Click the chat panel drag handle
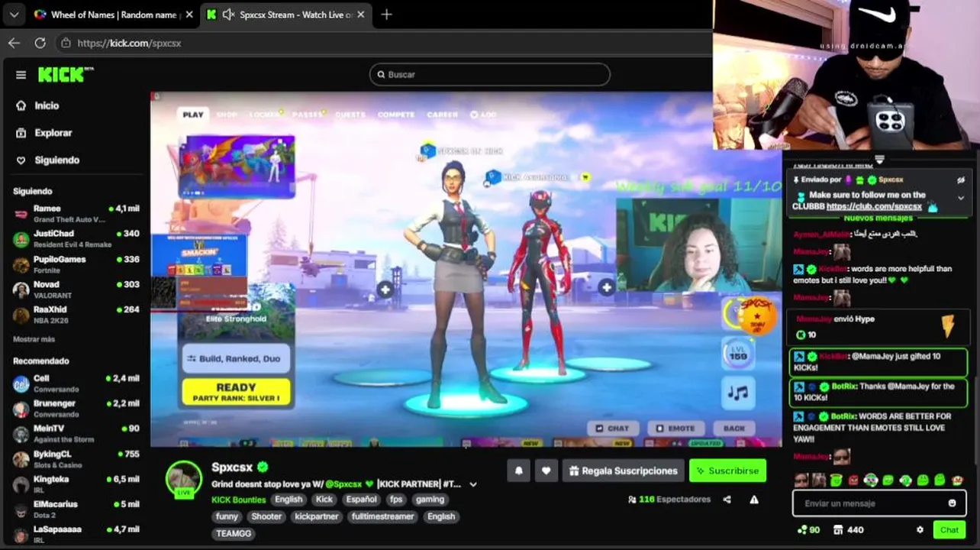The height and width of the screenshot is (550, 980). [879, 160]
